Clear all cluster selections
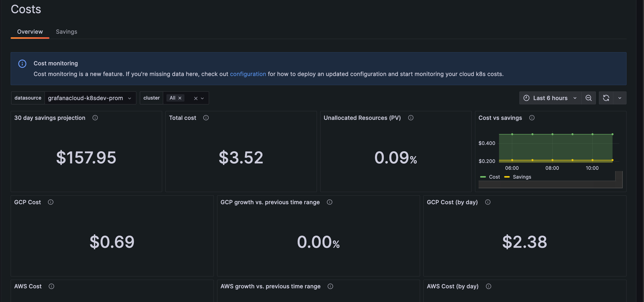The image size is (644, 302). coord(196,98)
